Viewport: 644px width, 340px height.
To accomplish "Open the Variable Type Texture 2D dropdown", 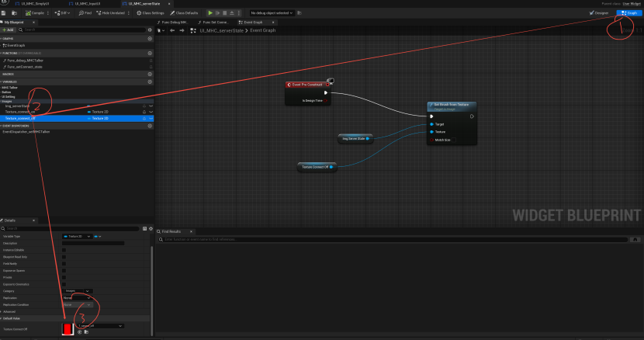I will point(78,236).
